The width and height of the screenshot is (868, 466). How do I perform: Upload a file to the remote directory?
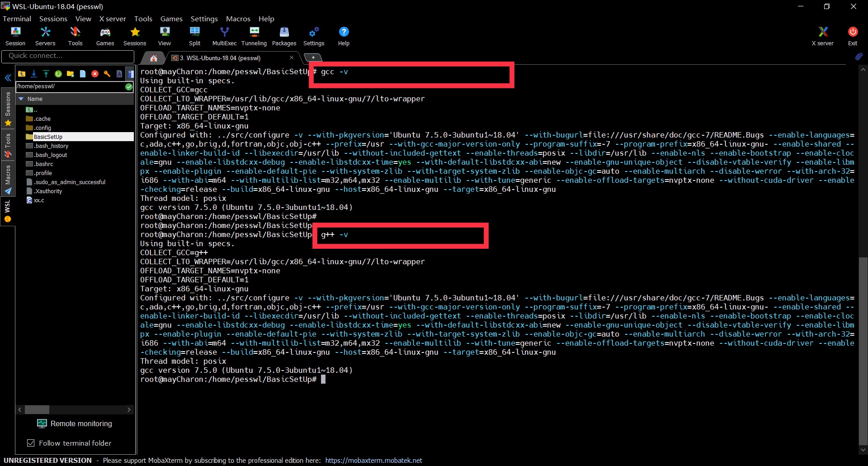[46, 74]
